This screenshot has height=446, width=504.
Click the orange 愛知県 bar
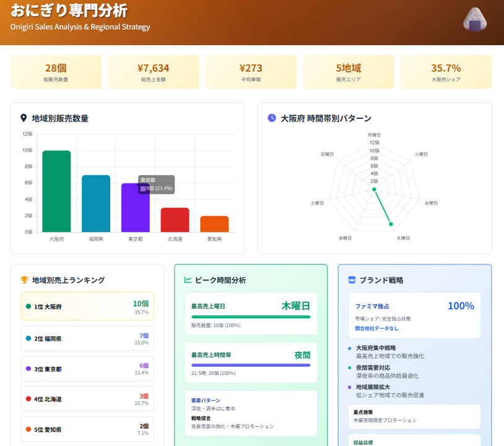coord(214,224)
